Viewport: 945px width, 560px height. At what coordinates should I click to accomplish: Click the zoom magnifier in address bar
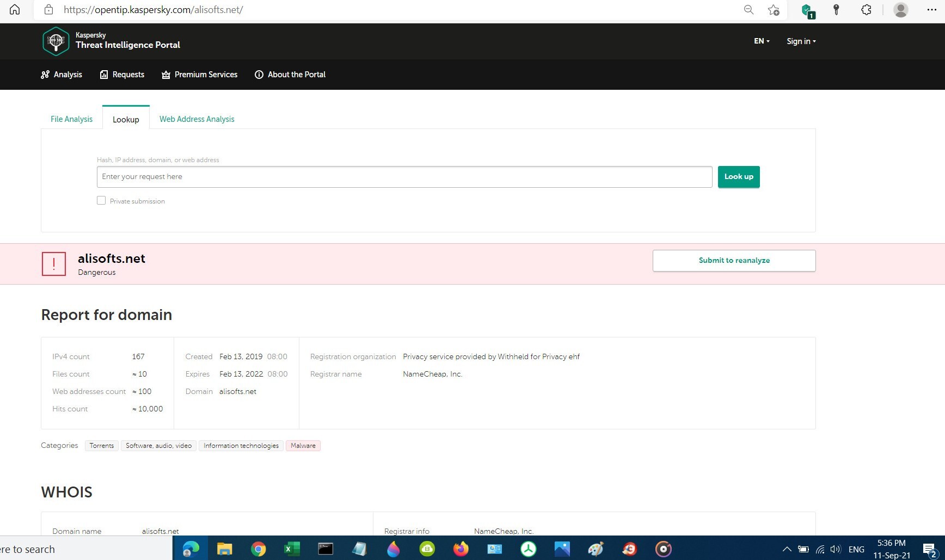[748, 10]
